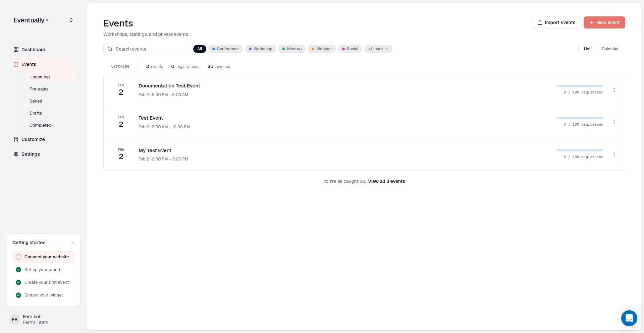The image size is (644, 333).
Task: Click the New event button
Action: [x=604, y=22]
